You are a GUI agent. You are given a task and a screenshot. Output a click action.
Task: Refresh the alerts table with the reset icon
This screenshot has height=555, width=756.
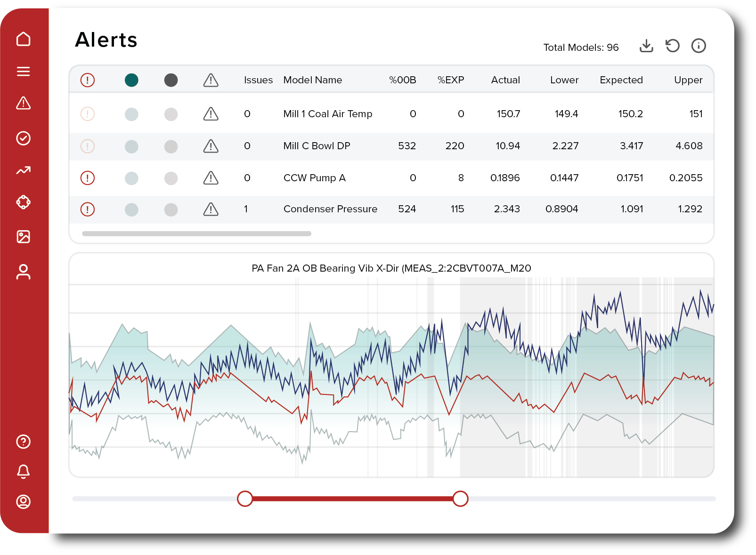tap(673, 46)
